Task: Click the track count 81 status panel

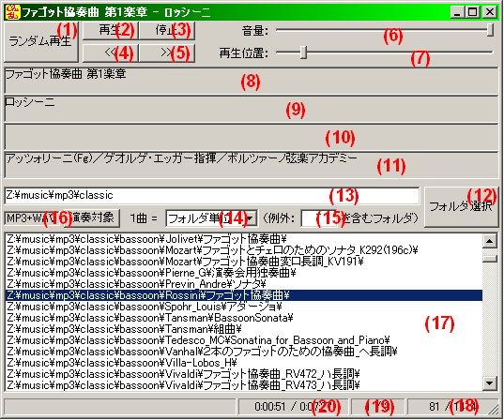Action: (452, 407)
